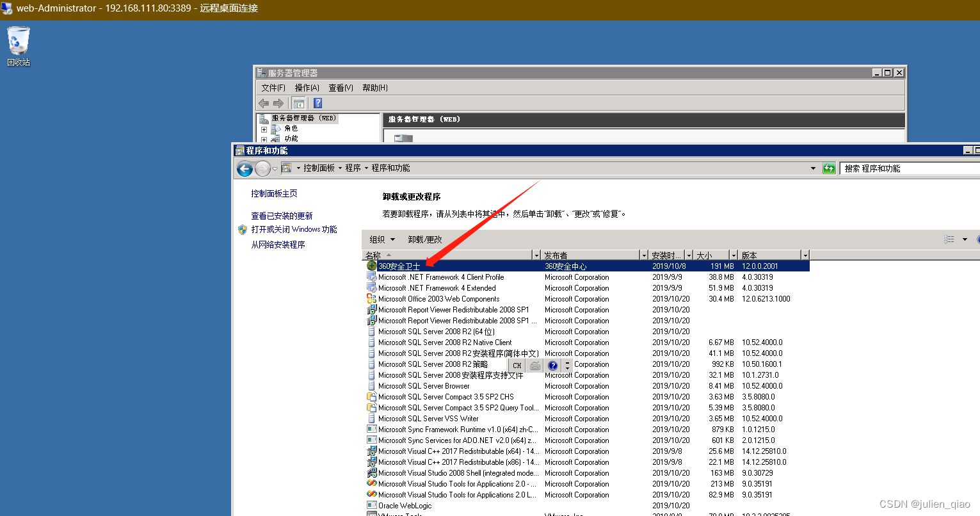
Task: Click language bar keyboard icon
Action: click(536, 366)
